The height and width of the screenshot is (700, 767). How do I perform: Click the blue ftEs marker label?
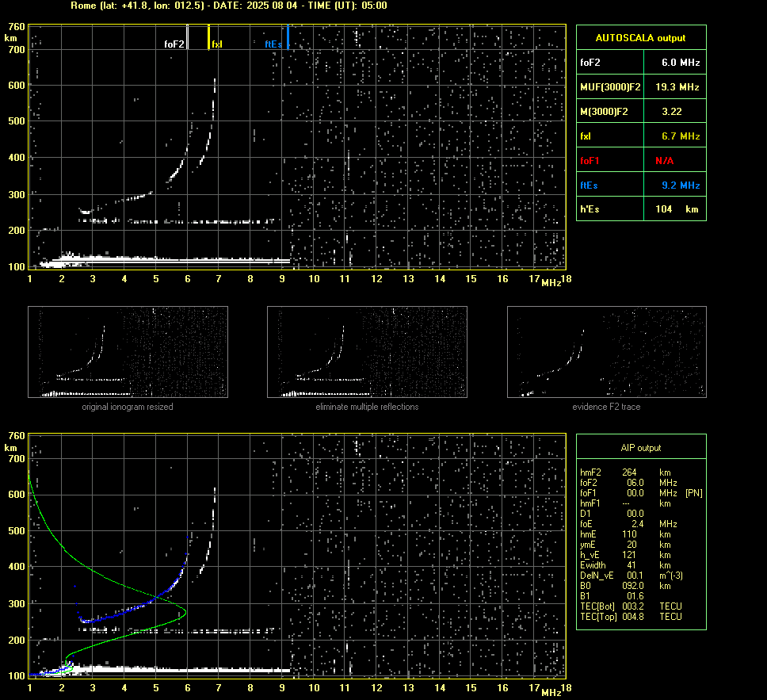coord(273,44)
